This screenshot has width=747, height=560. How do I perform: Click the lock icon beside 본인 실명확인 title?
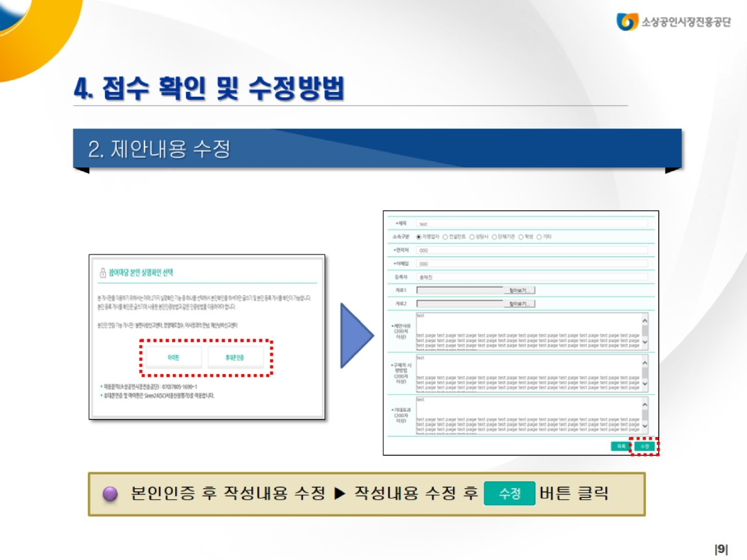pyautogui.click(x=103, y=272)
